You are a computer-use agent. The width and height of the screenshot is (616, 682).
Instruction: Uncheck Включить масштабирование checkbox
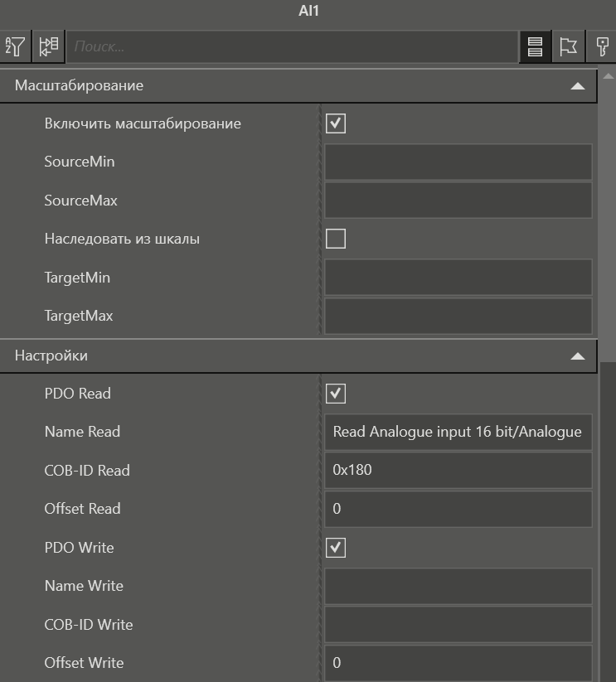point(336,123)
